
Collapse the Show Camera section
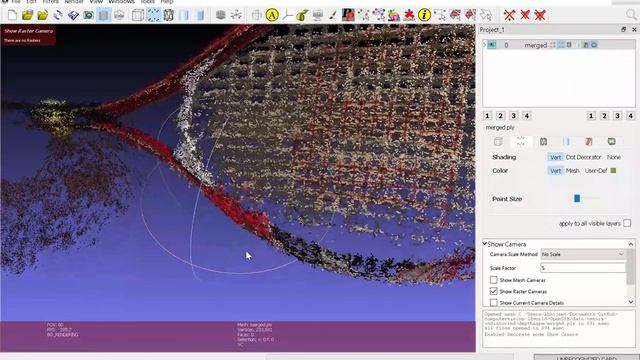point(485,244)
